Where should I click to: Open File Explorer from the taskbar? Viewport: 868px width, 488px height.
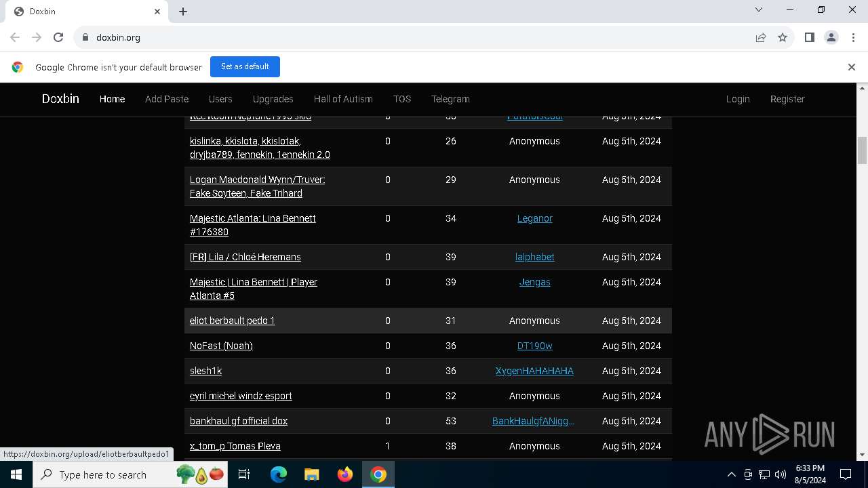[312, 474]
